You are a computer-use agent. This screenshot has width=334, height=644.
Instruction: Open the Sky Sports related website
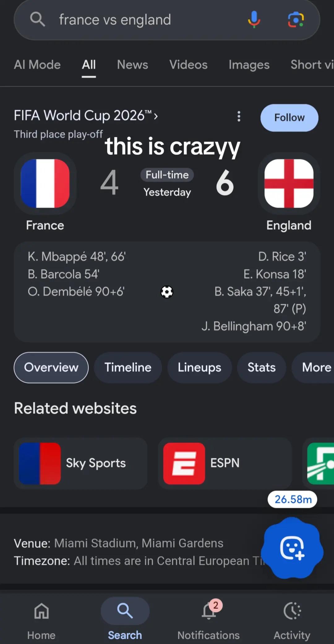(80, 463)
